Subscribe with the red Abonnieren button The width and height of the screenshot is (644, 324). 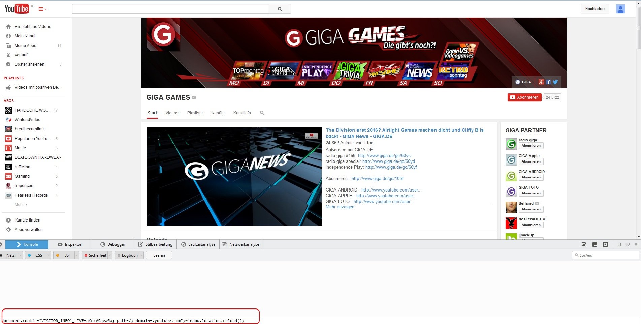(x=524, y=97)
